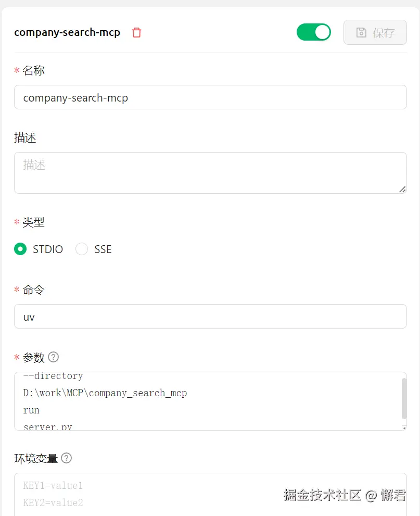Open help icon beside 环境变量

(x=67, y=458)
